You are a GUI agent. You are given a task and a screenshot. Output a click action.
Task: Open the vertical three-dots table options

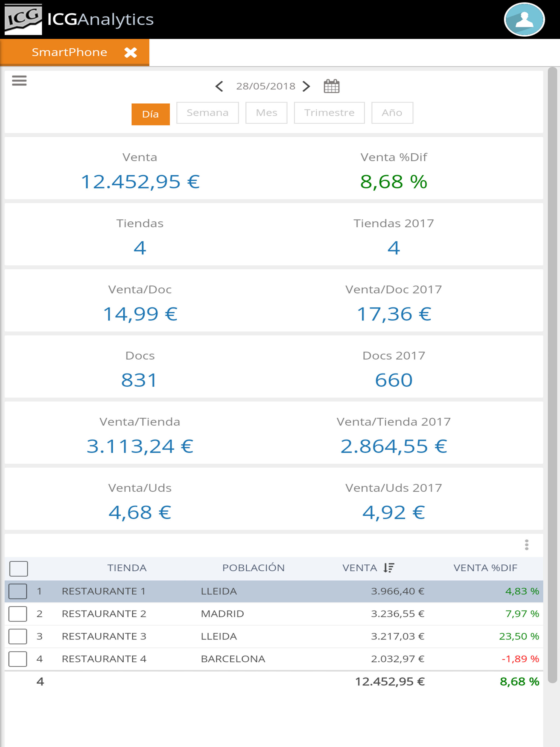526,545
